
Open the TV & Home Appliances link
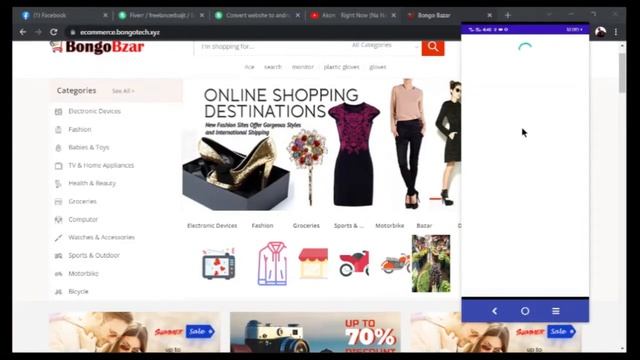click(101, 165)
